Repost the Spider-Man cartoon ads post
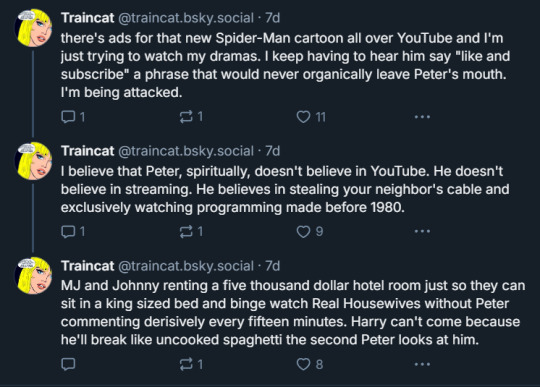Viewport: 540px width, 387px height. click(191, 117)
